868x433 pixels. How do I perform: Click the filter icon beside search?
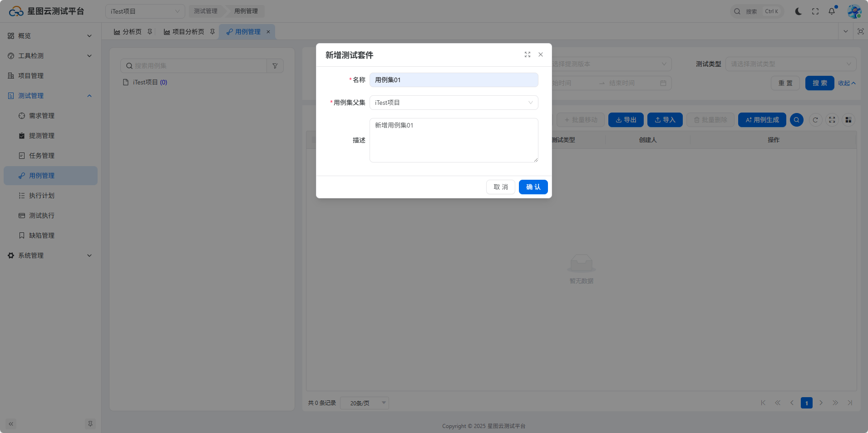275,66
